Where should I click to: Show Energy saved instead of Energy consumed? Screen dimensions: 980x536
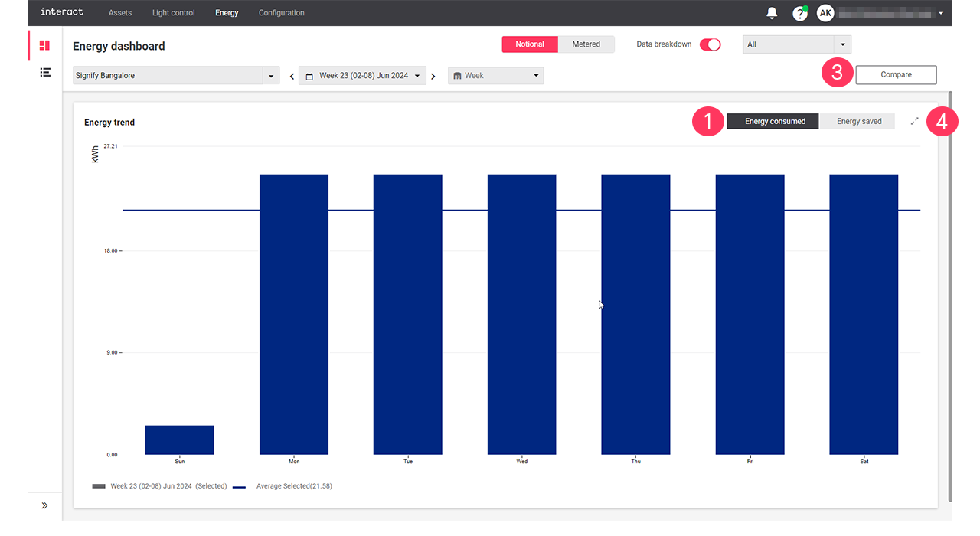coord(858,121)
